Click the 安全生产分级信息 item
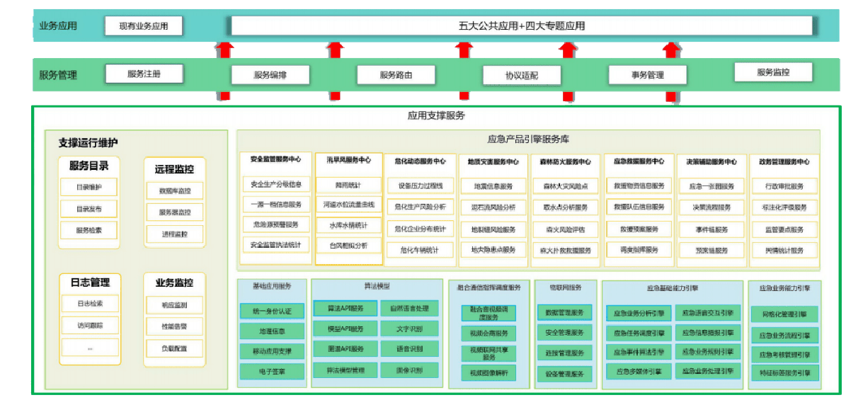 pos(275,185)
